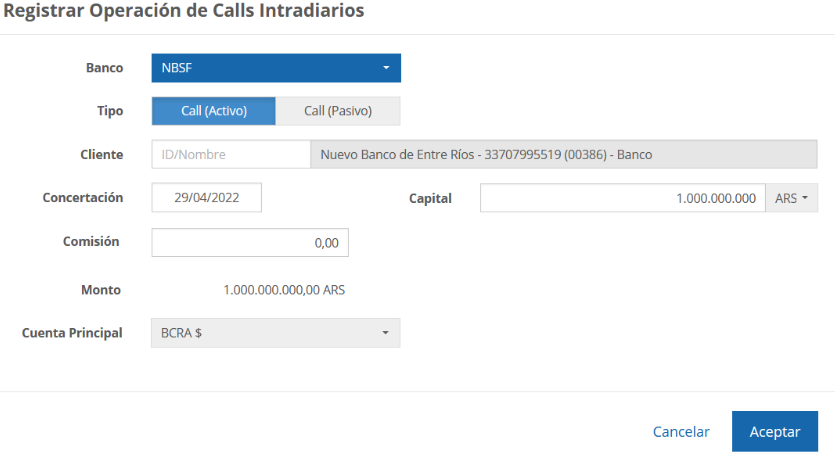
Task: Click the Nuevo Banco de Entre Ríos client box
Action: pyautogui.click(x=563, y=154)
